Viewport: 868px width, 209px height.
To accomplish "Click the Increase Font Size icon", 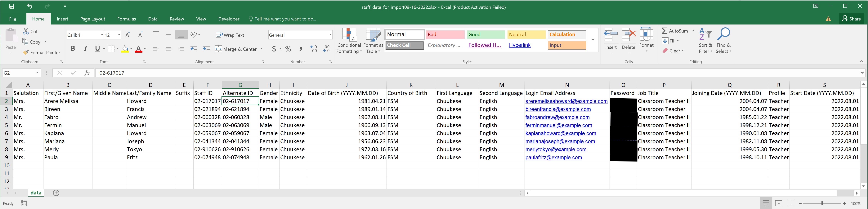I will 128,35.
